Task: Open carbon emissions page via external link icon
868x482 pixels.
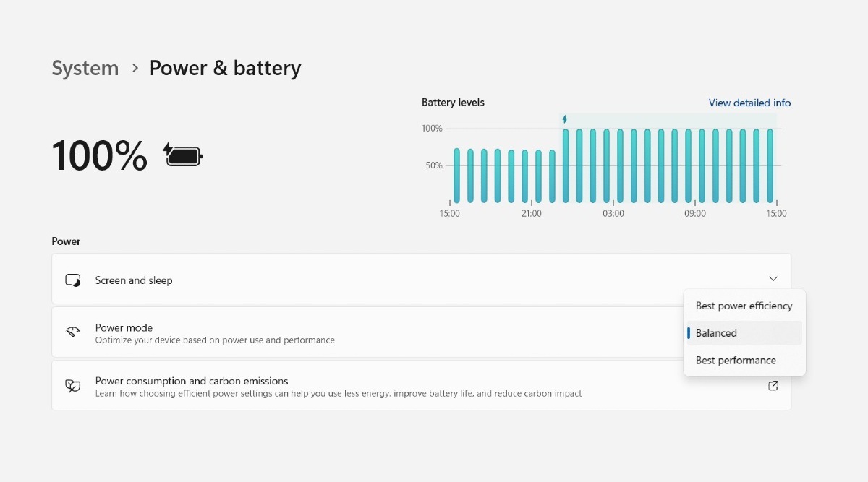Action: 773,386
